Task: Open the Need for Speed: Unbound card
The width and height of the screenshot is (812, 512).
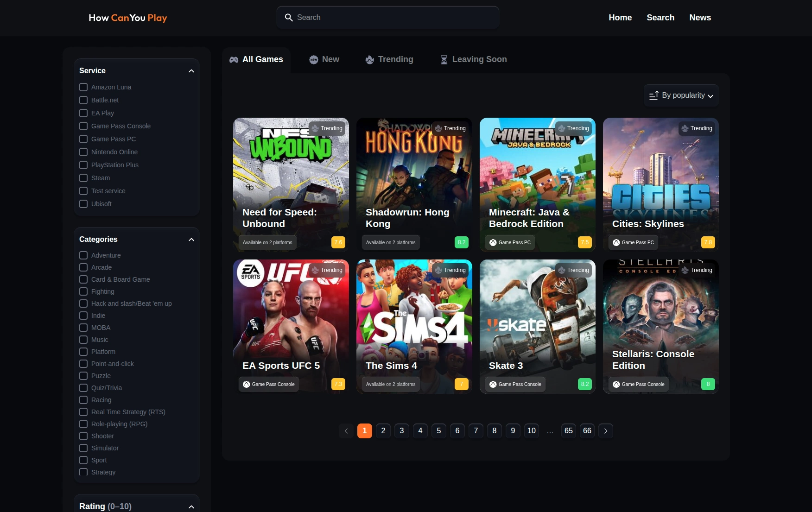Action: [x=291, y=185]
